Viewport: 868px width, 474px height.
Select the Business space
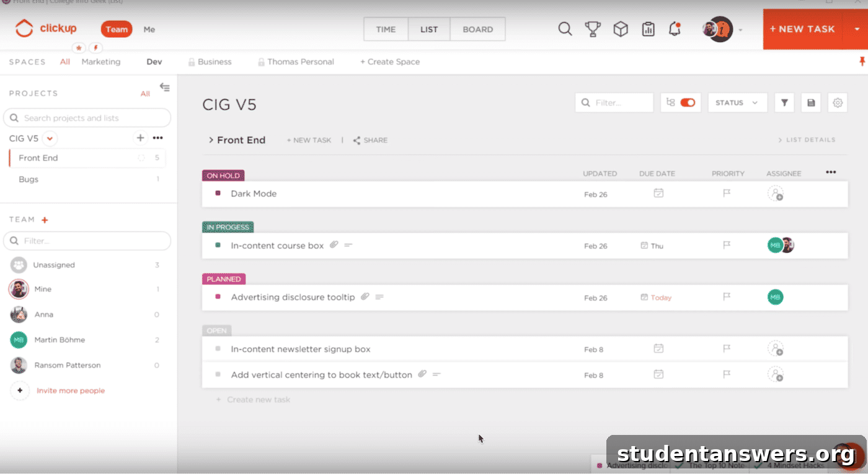pyautogui.click(x=210, y=62)
